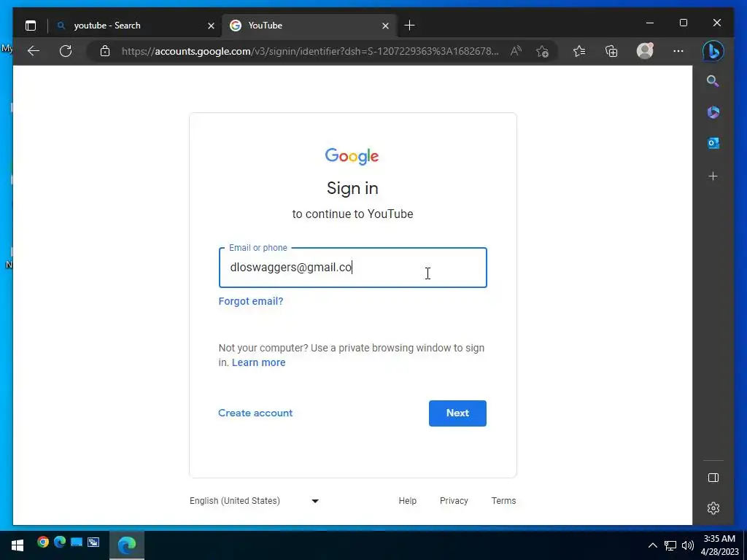Viewport: 747px width, 560px height.
Task: Open the Read aloud icon in address bar
Action: (516, 51)
